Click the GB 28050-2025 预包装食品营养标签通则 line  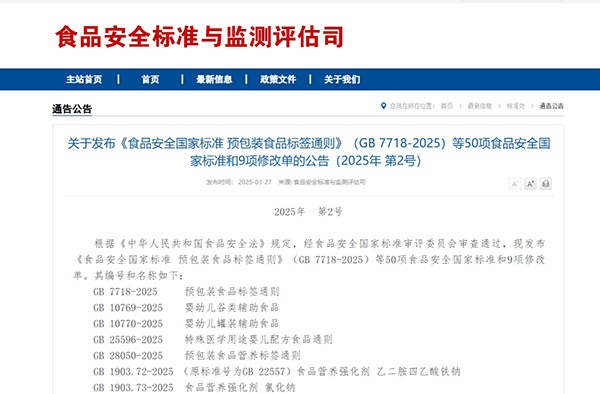tap(197, 356)
